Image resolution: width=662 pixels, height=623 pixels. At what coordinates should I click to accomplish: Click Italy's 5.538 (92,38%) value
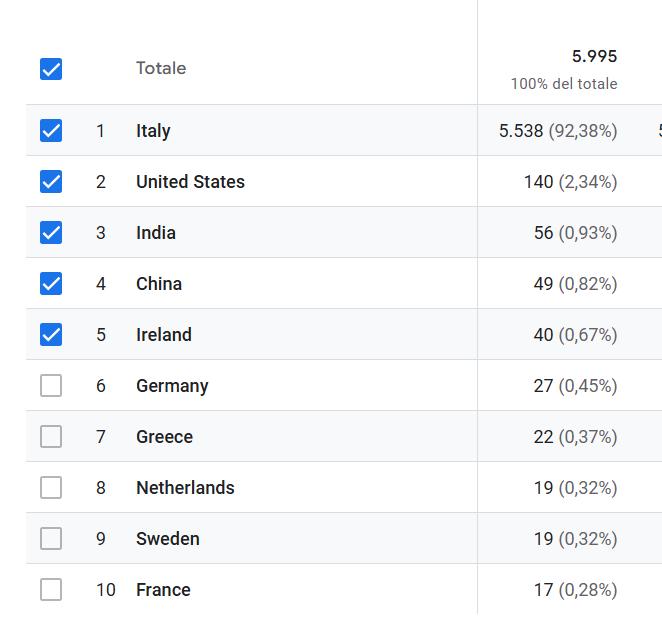click(x=557, y=131)
